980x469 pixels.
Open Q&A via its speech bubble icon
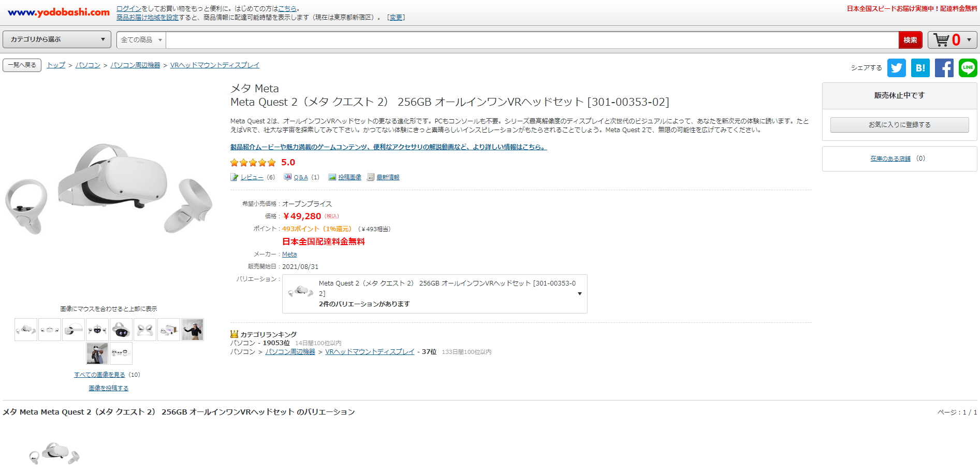(287, 177)
